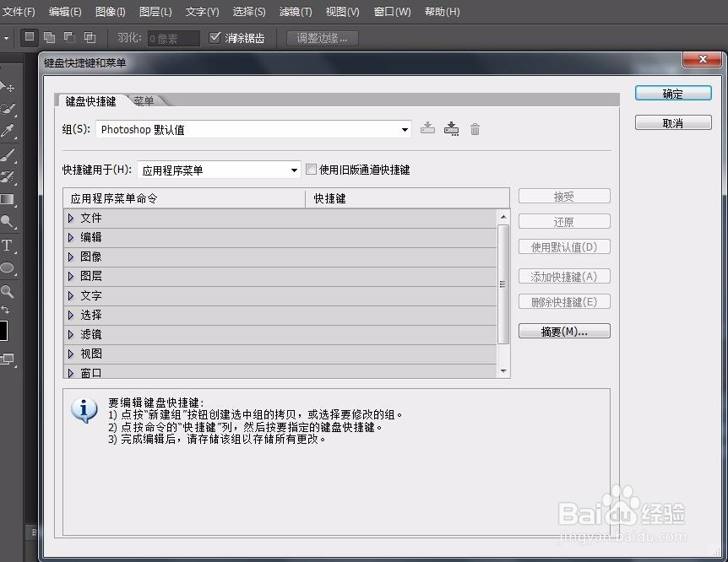This screenshot has height=562, width=728.
Task: Click the 羽化 feather input field
Action: click(174, 39)
